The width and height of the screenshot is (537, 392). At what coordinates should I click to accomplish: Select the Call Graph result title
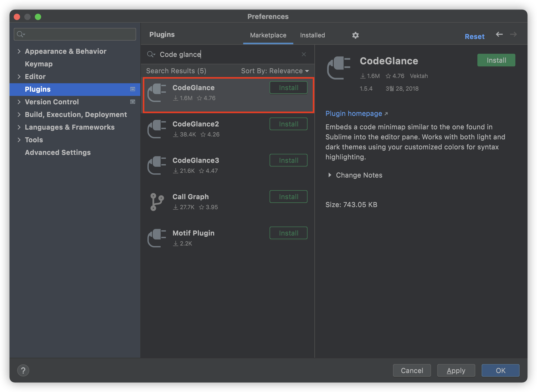click(191, 197)
